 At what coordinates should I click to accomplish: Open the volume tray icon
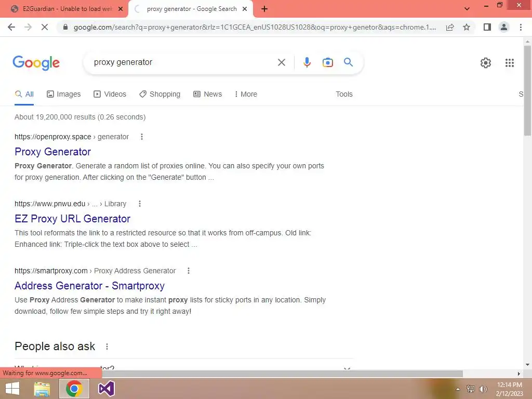tap(483, 389)
